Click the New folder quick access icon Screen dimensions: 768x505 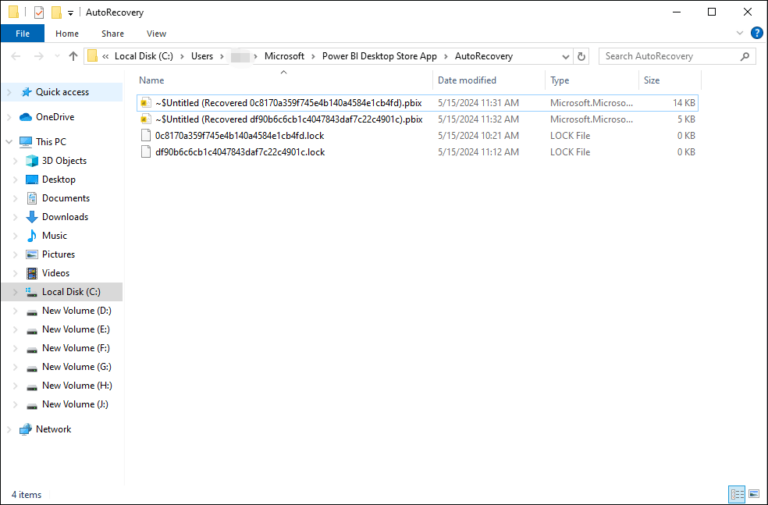click(57, 12)
